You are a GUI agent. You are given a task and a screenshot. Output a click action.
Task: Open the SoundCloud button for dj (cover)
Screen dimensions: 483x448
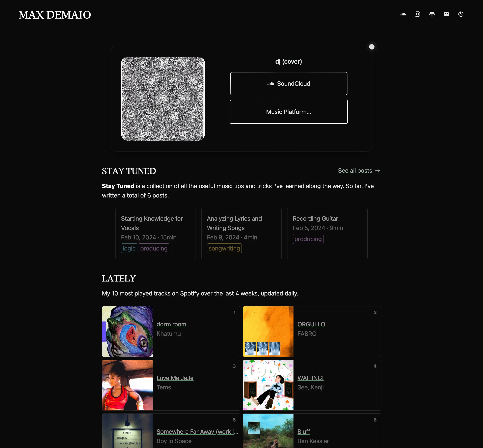click(289, 84)
